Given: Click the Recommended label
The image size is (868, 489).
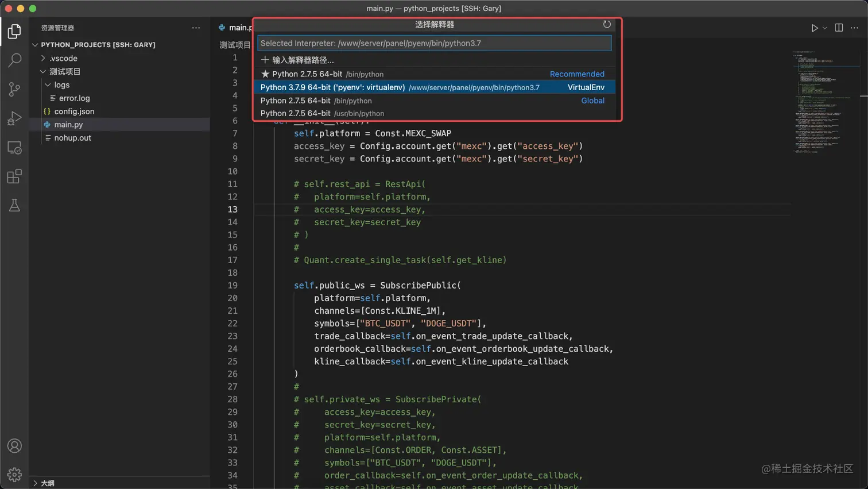Looking at the screenshot, I should [577, 74].
